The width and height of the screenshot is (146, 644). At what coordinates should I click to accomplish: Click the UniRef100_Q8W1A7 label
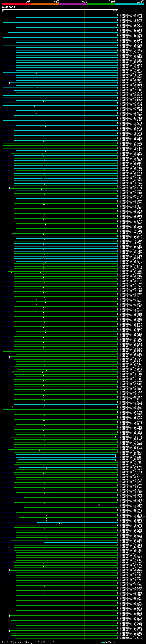coord(131,522)
